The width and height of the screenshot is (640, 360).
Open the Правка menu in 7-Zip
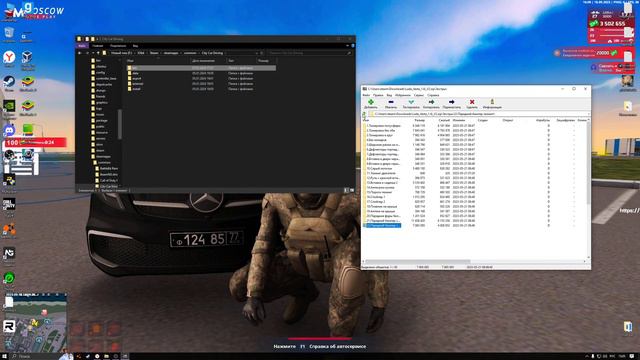click(378, 95)
